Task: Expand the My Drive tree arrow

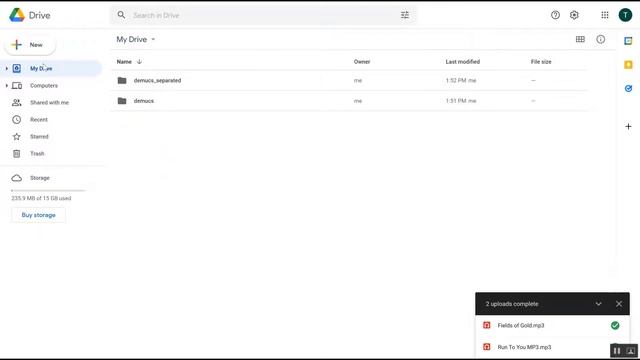Action: point(6,69)
